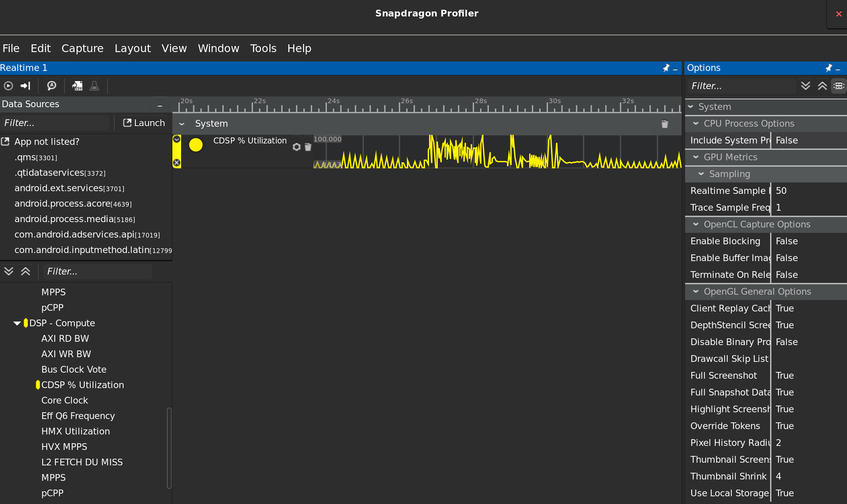Toggle CDSP % Utilization metric in list
The height and width of the screenshot is (504, 847).
coord(83,385)
